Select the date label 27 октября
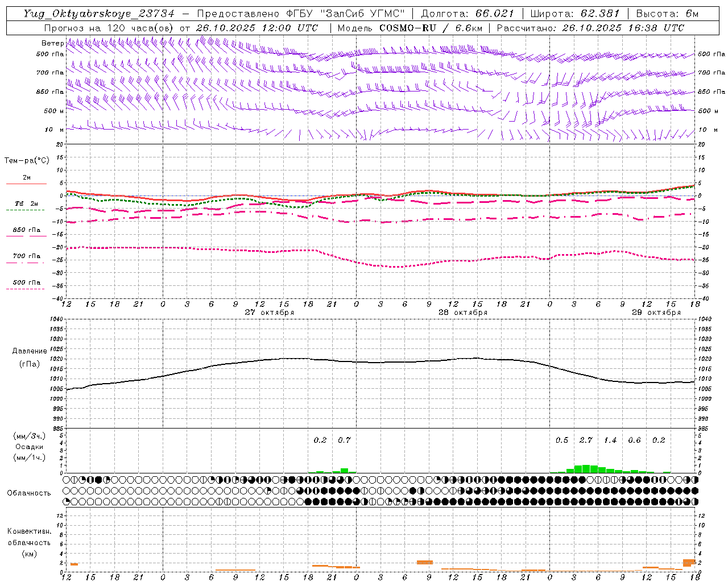This screenshot has height=582, width=728. [x=270, y=313]
